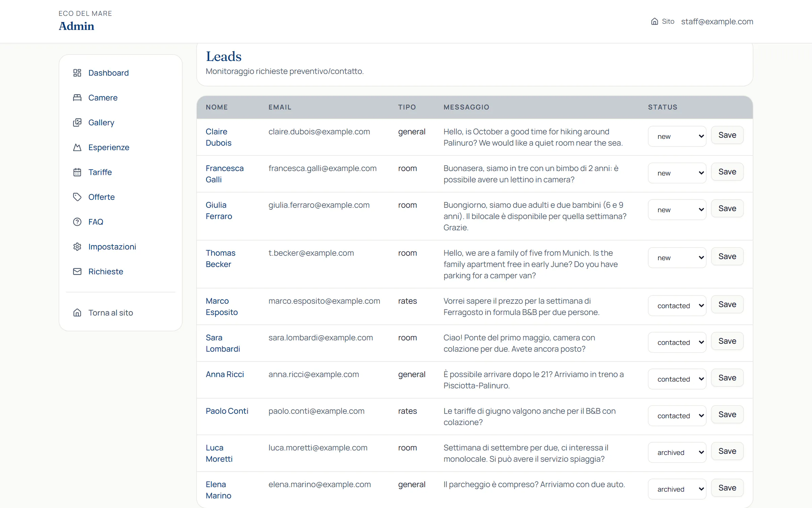Click email marco.esposito@example.com
The width and height of the screenshot is (812, 508).
click(324, 301)
